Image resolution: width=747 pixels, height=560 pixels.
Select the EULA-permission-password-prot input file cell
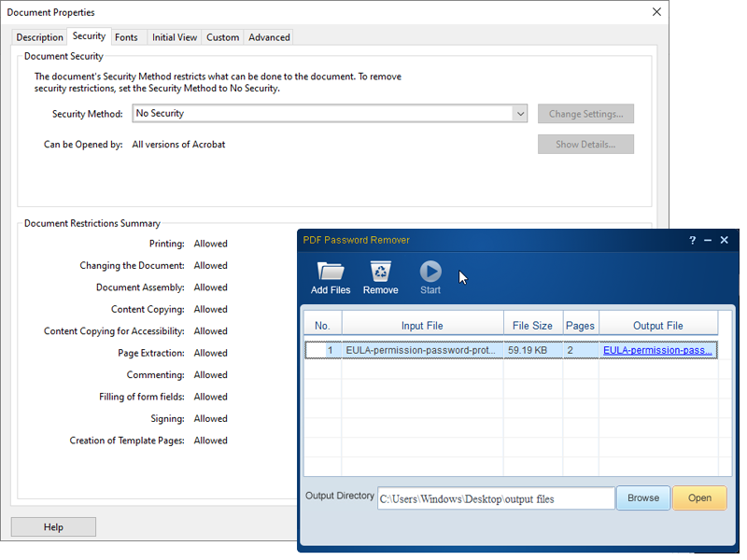[x=422, y=351]
